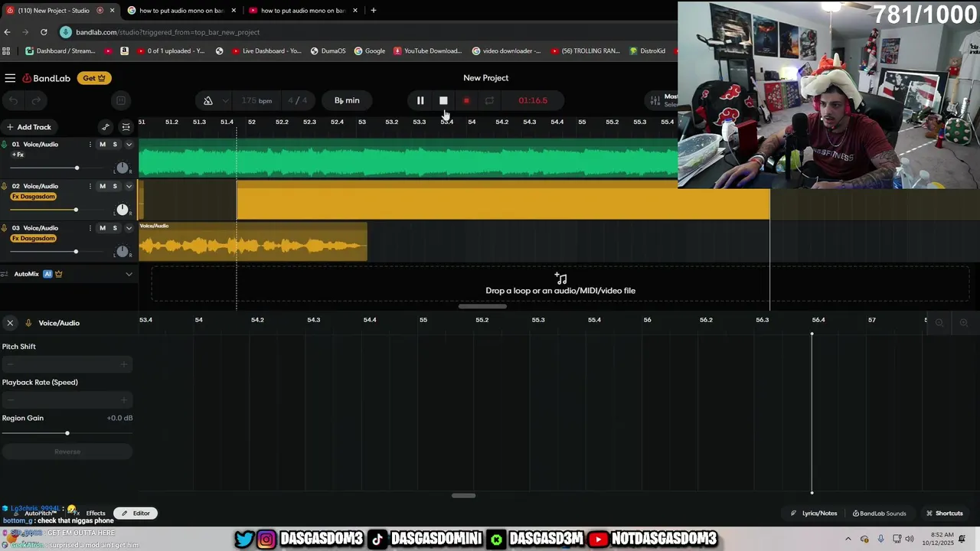This screenshot has height=551, width=980.
Task: Open track 02 three-dot menu
Action: pos(90,186)
